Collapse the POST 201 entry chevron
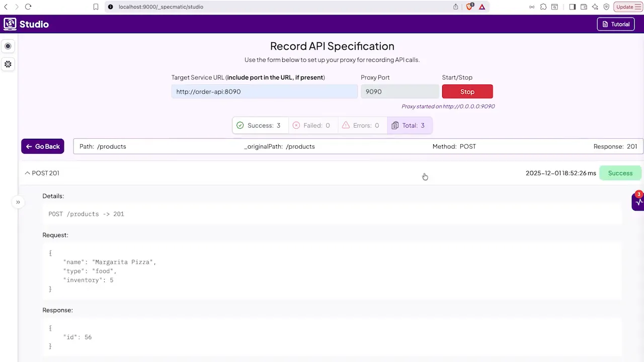Screen dimensions: 644x362 click(x=28, y=172)
